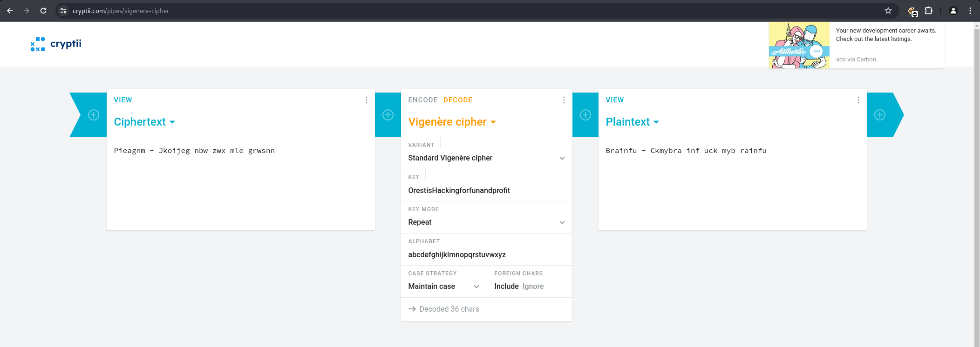The image size is (980, 347).
Task: Set foreign chars to Ignore
Action: point(533,287)
